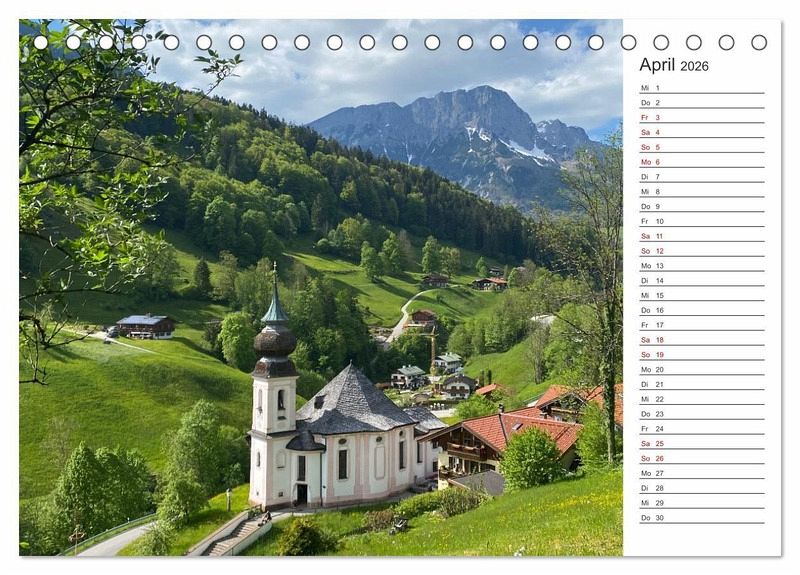Select the Mi 1 date row
800x575 pixels.
700,88
